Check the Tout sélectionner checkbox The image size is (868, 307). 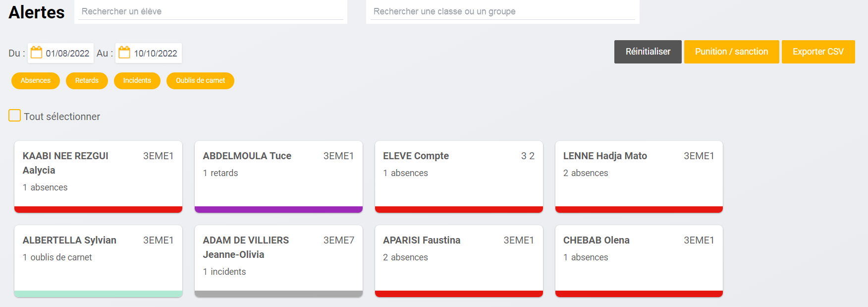[x=15, y=116]
